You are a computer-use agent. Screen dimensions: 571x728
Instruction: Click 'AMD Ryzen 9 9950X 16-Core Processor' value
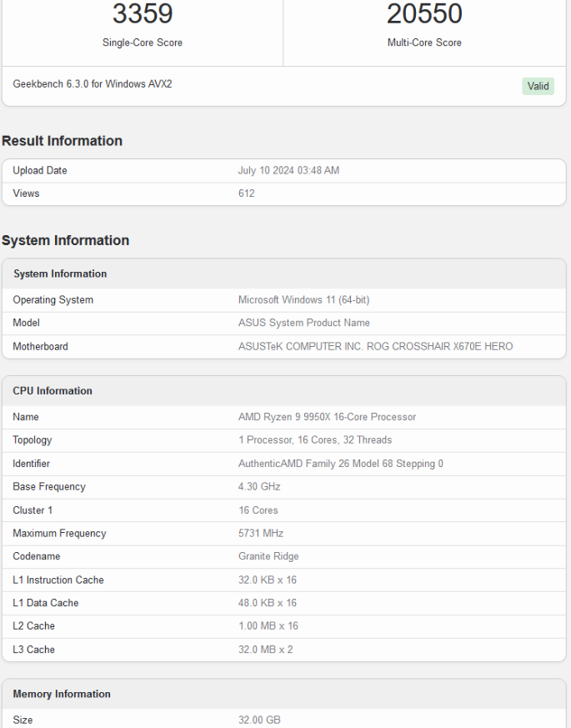[328, 417]
